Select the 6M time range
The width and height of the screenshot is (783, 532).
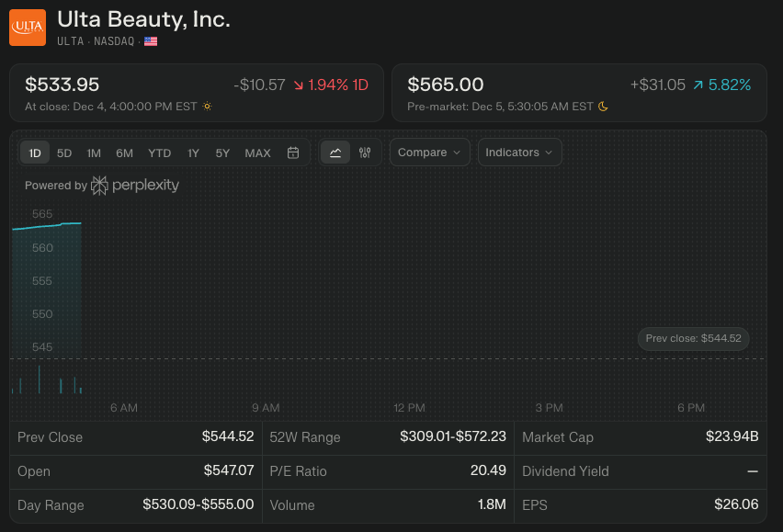click(x=125, y=153)
